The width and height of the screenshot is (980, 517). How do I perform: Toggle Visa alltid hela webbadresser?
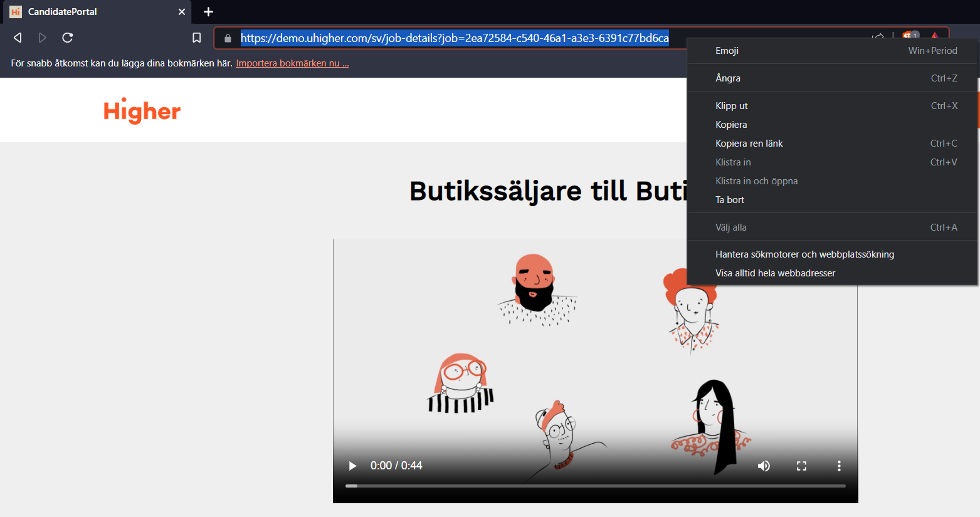pyautogui.click(x=775, y=273)
